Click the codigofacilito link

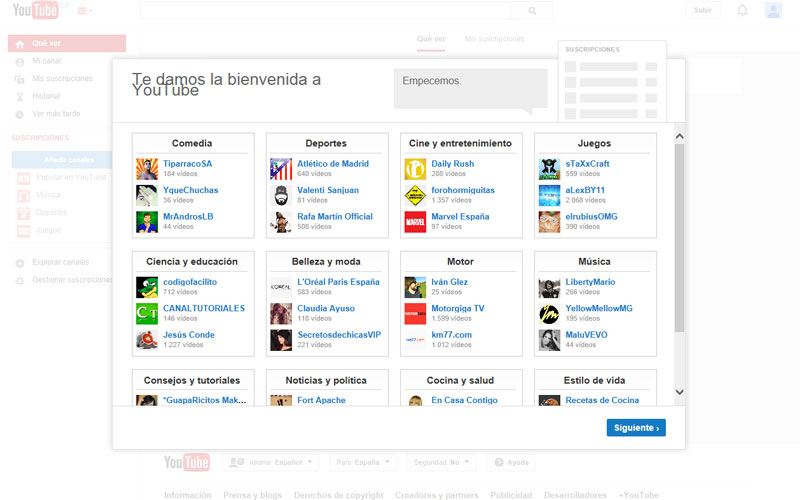[190, 282]
